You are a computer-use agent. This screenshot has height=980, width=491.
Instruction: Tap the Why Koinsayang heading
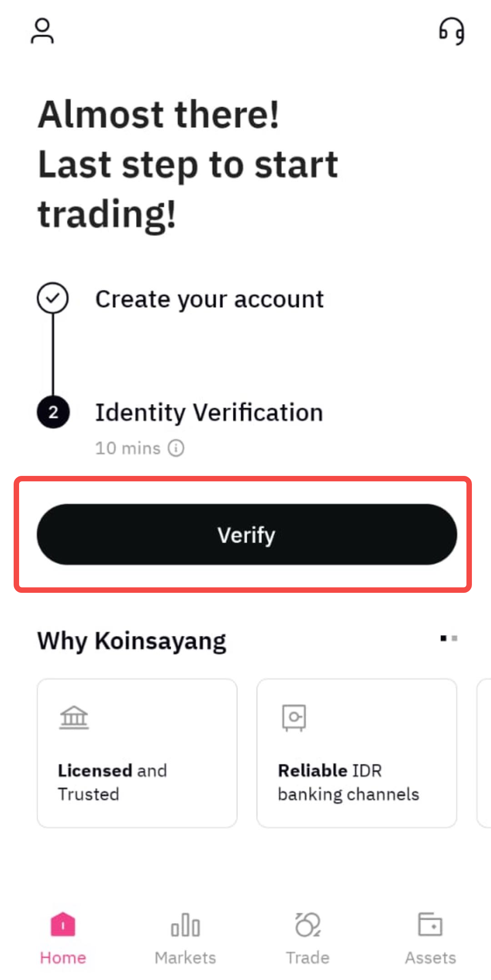pyautogui.click(x=131, y=640)
